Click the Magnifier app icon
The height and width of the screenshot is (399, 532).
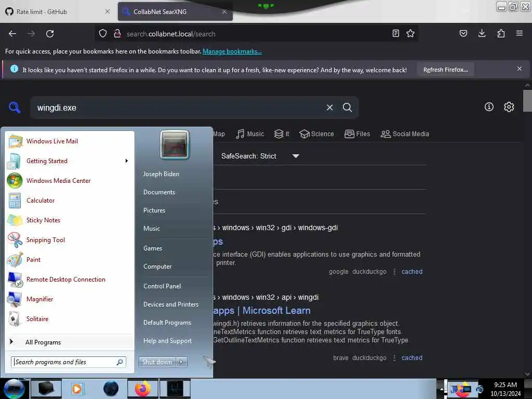pyautogui.click(x=14, y=299)
